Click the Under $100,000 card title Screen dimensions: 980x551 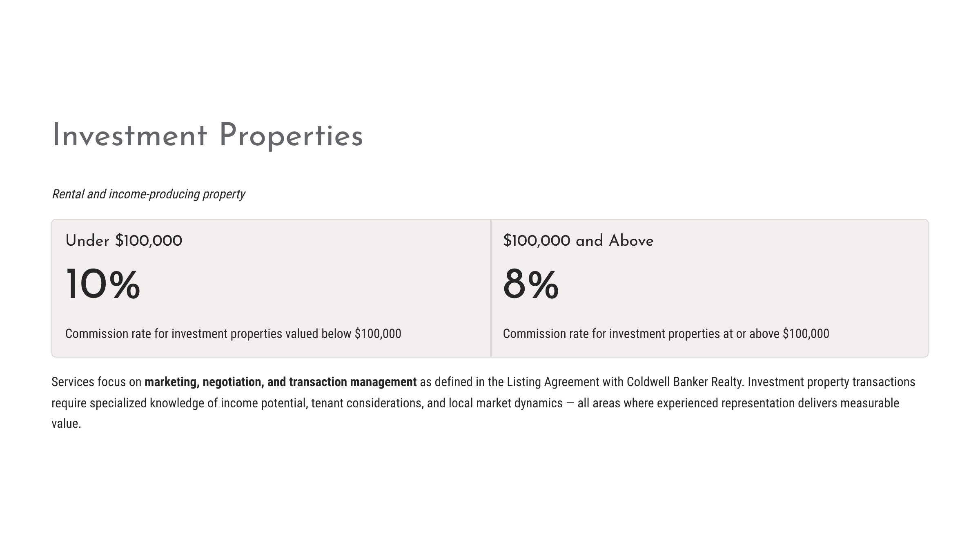[x=124, y=241]
